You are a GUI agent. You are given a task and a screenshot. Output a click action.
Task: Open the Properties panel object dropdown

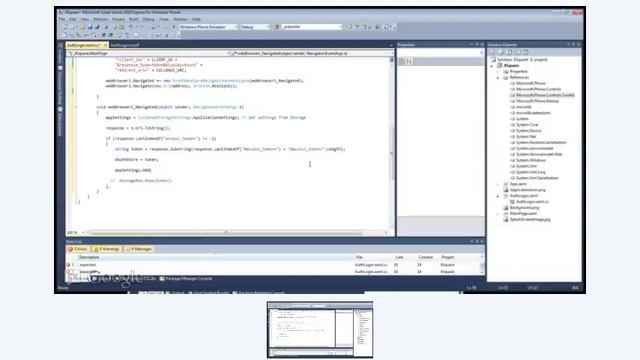click(x=441, y=53)
